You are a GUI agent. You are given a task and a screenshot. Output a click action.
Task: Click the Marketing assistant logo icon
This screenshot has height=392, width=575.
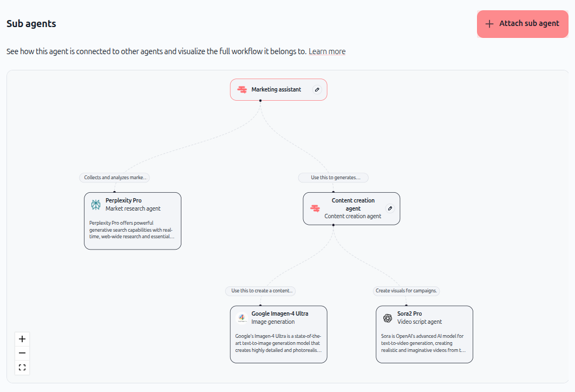[242, 89]
